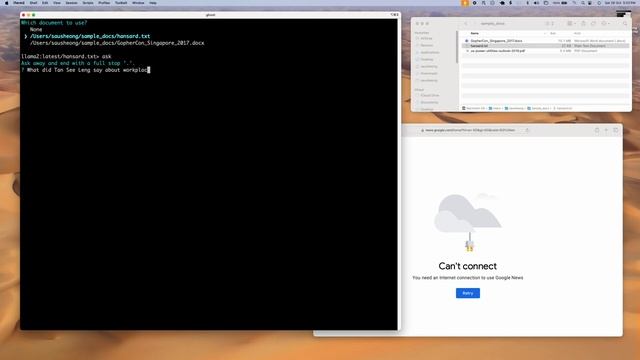
Task: Select iCloud Drive in Finder sidebar
Action: pyautogui.click(x=429, y=95)
